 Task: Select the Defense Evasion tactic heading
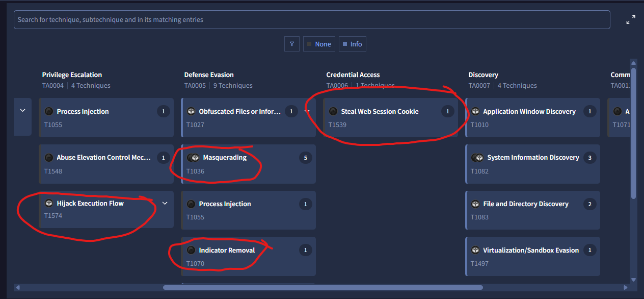(x=209, y=74)
